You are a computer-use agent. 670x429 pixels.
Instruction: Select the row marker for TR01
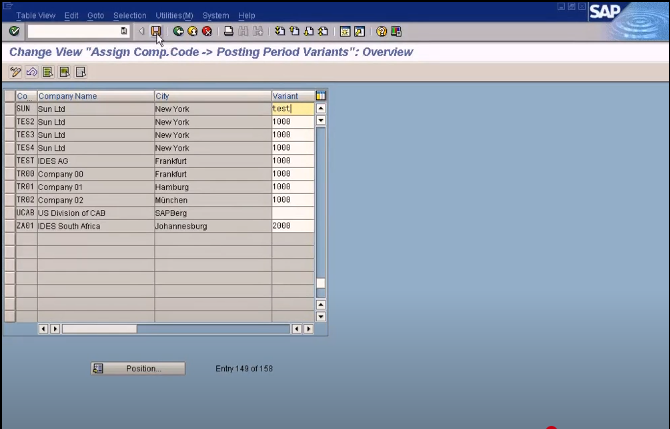[x=10, y=187]
